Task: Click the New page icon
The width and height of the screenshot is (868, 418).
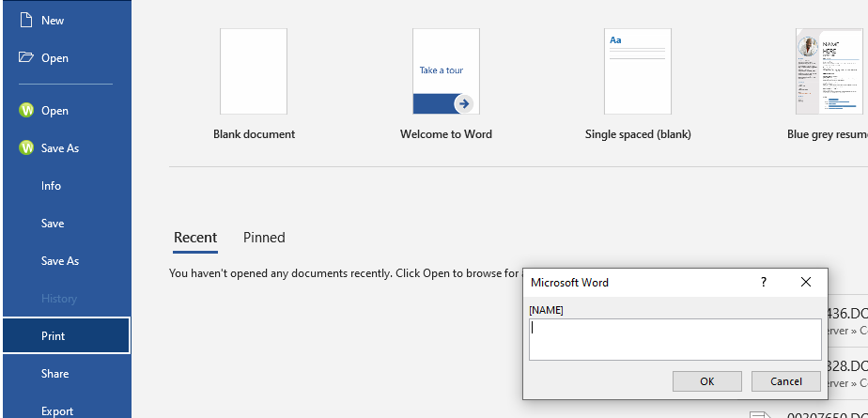Action: (25, 20)
